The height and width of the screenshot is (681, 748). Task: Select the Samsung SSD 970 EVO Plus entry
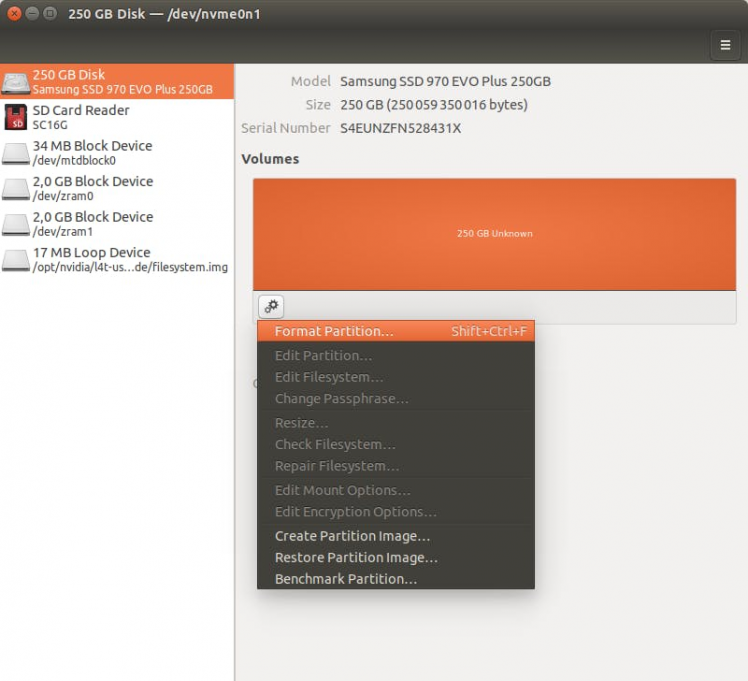click(x=122, y=82)
